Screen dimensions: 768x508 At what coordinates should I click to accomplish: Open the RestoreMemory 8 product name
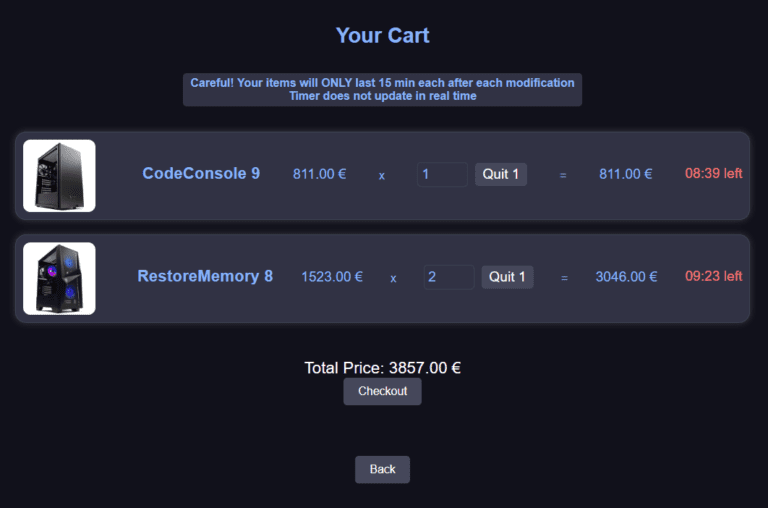pyautogui.click(x=205, y=276)
